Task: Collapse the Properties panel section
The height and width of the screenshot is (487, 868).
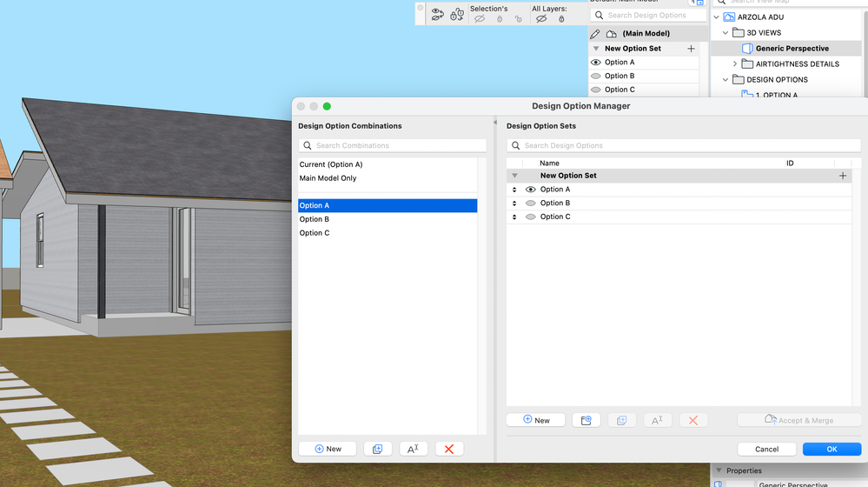Action: click(x=719, y=470)
